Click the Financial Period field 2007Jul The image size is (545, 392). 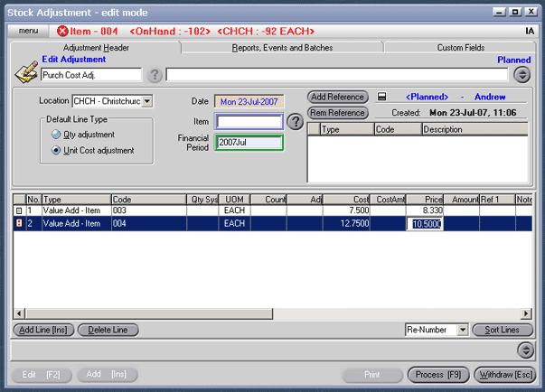249,143
